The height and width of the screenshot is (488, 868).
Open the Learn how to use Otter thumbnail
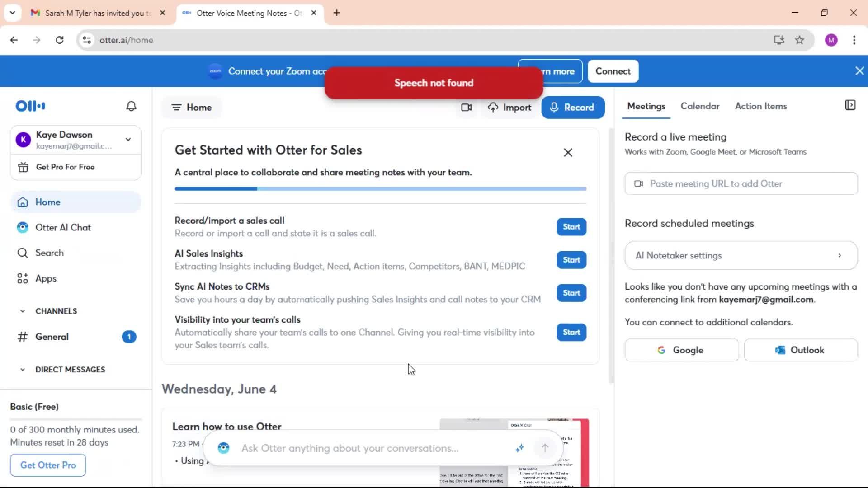[514, 452]
